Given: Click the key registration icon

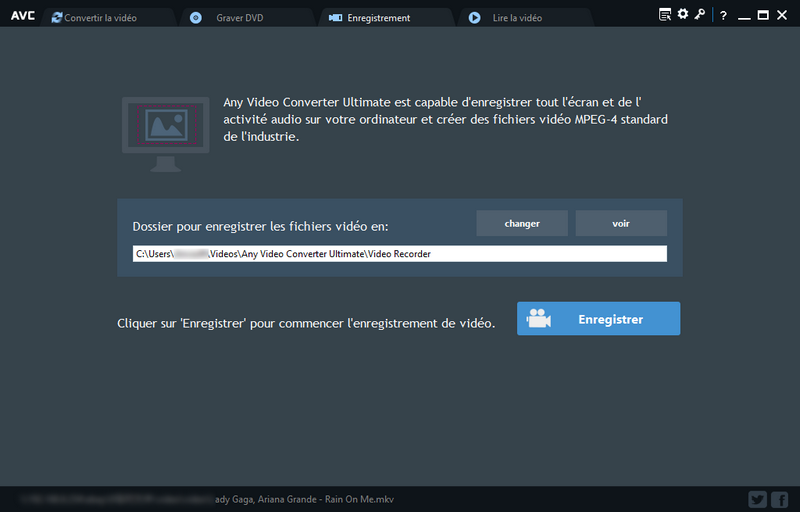Looking at the screenshot, I should click(x=699, y=14).
